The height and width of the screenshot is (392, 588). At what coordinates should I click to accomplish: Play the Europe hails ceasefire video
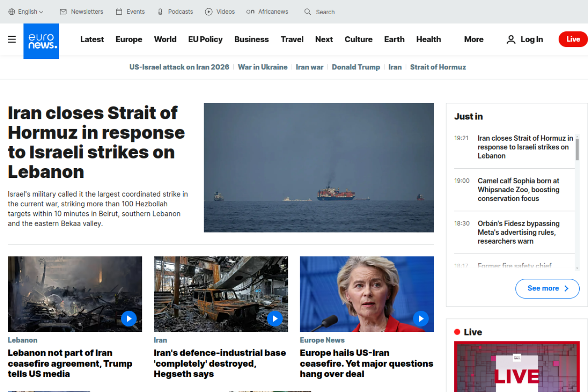[421, 318]
